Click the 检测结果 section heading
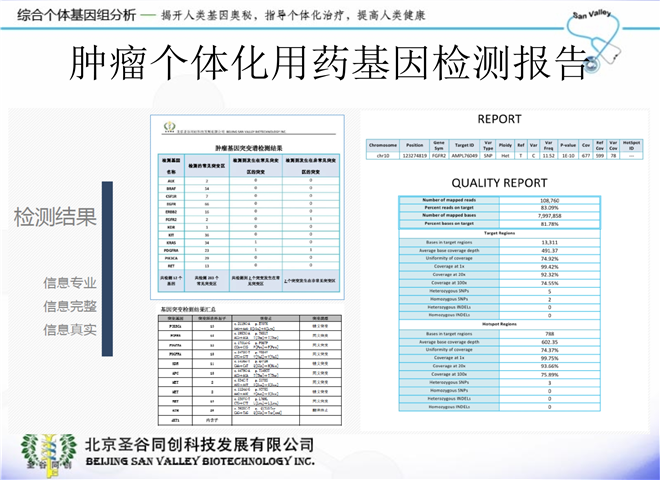 point(55,217)
